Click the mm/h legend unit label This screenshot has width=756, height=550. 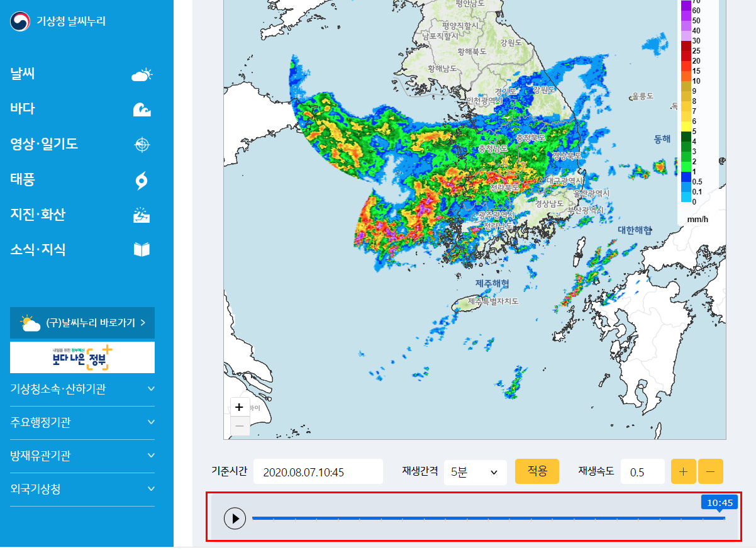coord(698,219)
